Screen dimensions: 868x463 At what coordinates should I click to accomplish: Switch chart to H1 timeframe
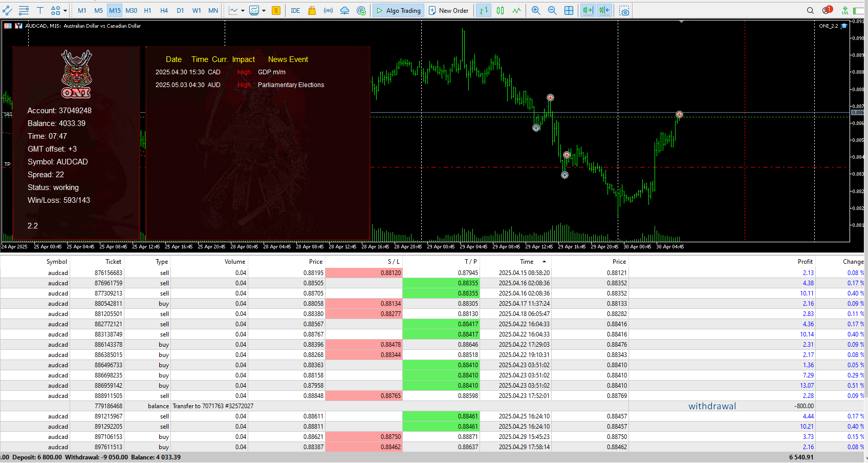coord(147,10)
